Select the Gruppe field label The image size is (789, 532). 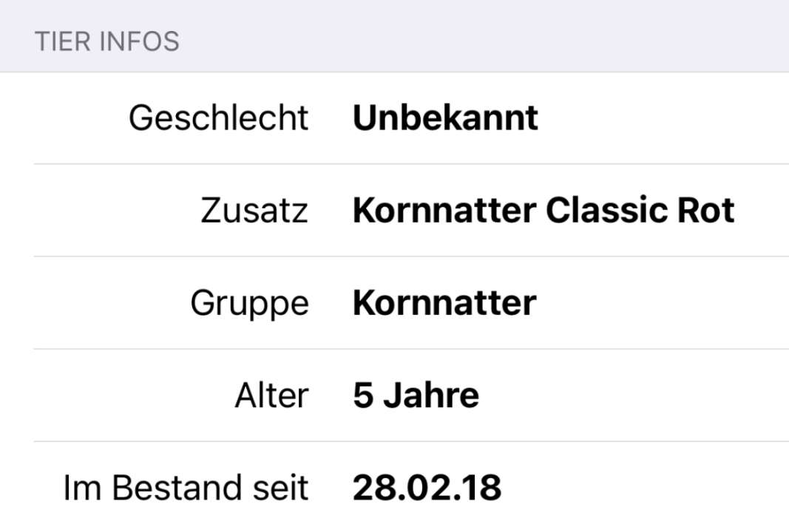[250, 304]
